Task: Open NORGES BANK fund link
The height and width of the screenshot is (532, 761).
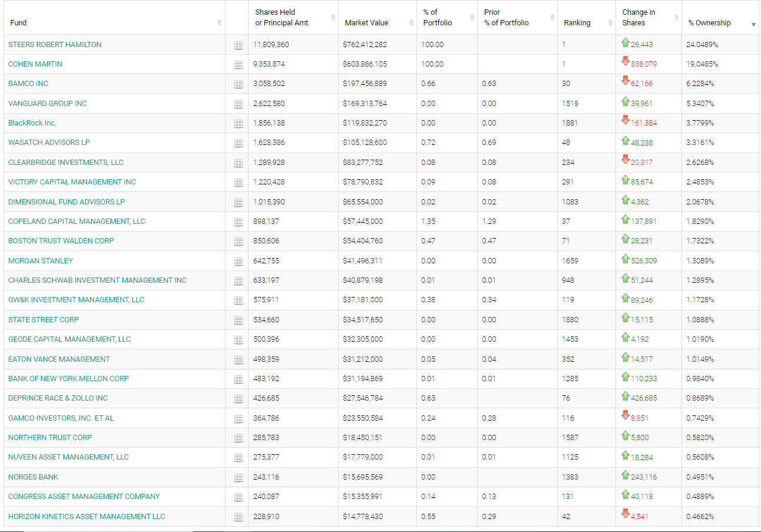Action: coord(34,477)
